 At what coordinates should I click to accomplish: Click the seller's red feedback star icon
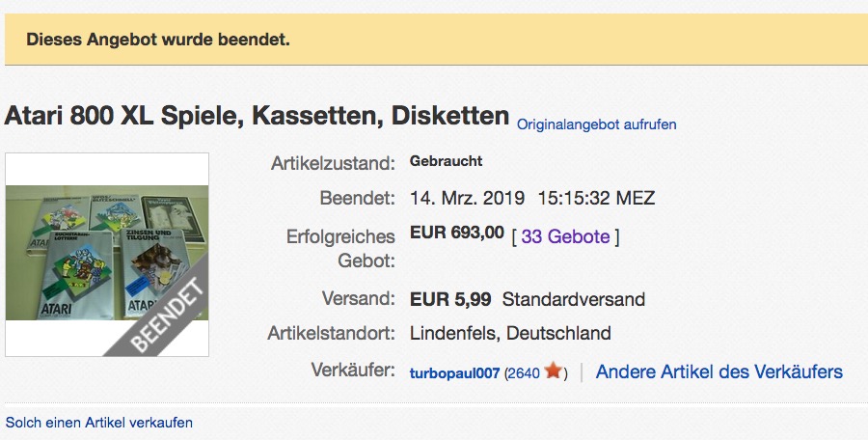click(x=553, y=371)
